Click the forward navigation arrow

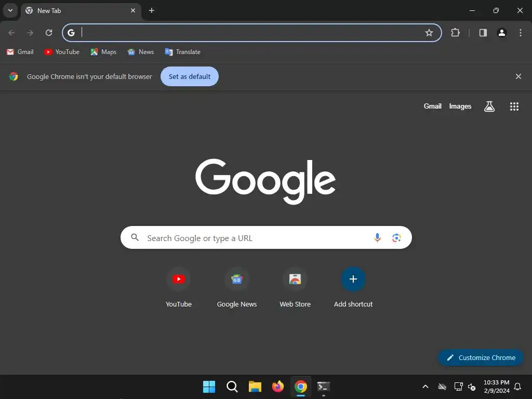click(30, 33)
